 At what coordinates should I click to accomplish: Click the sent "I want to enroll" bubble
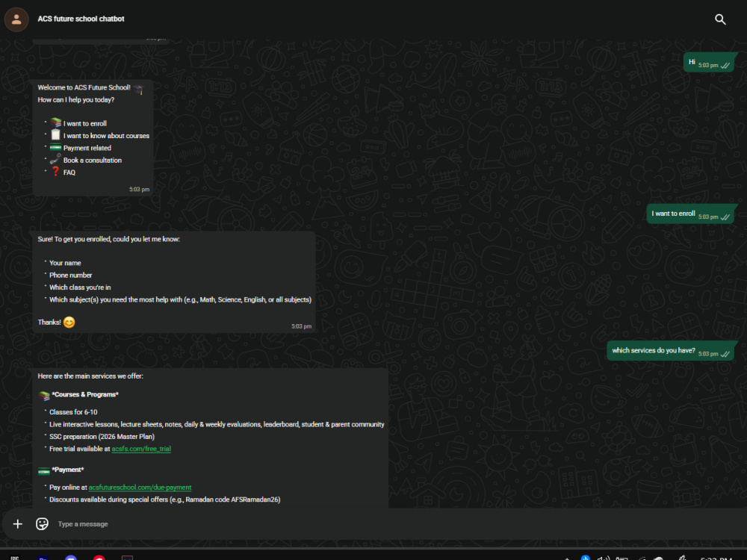click(x=690, y=214)
